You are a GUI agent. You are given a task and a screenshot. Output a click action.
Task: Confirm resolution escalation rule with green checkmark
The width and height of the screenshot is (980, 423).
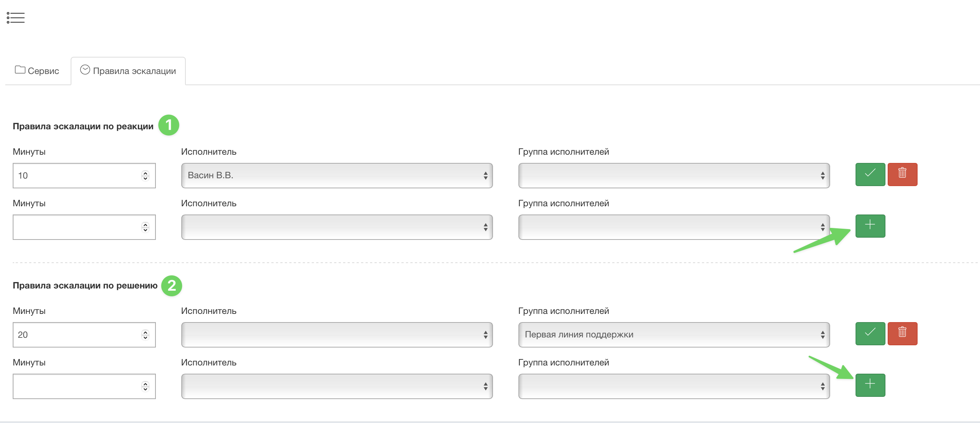click(870, 333)
